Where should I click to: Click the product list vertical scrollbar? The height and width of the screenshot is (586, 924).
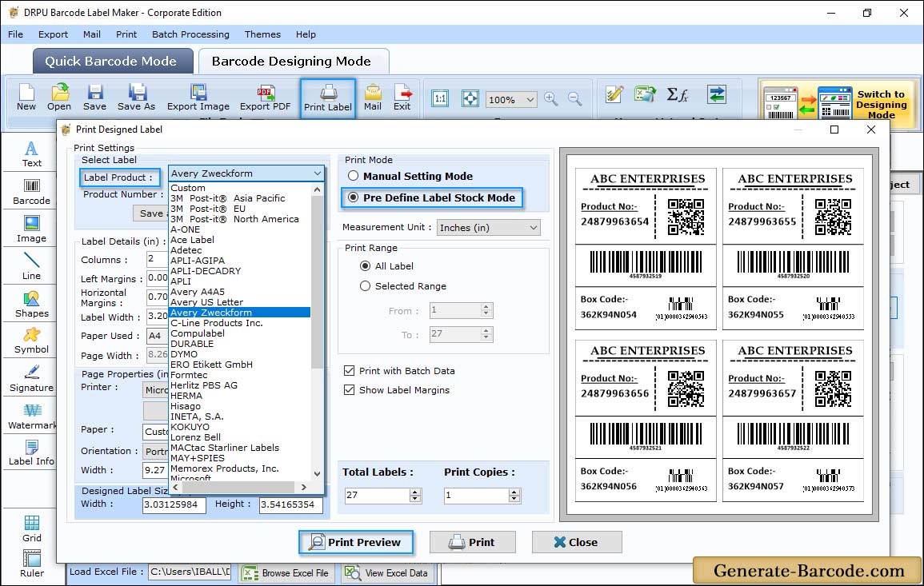317,281
